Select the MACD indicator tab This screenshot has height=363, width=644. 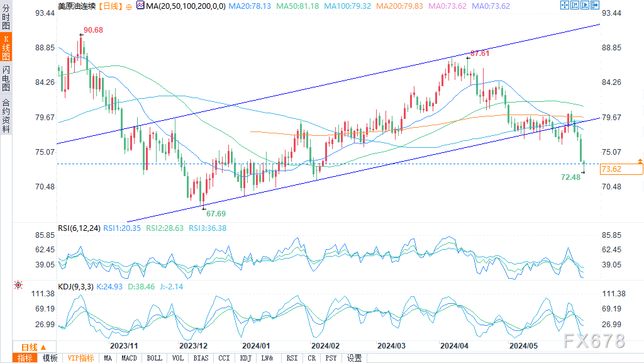[129, 358]
